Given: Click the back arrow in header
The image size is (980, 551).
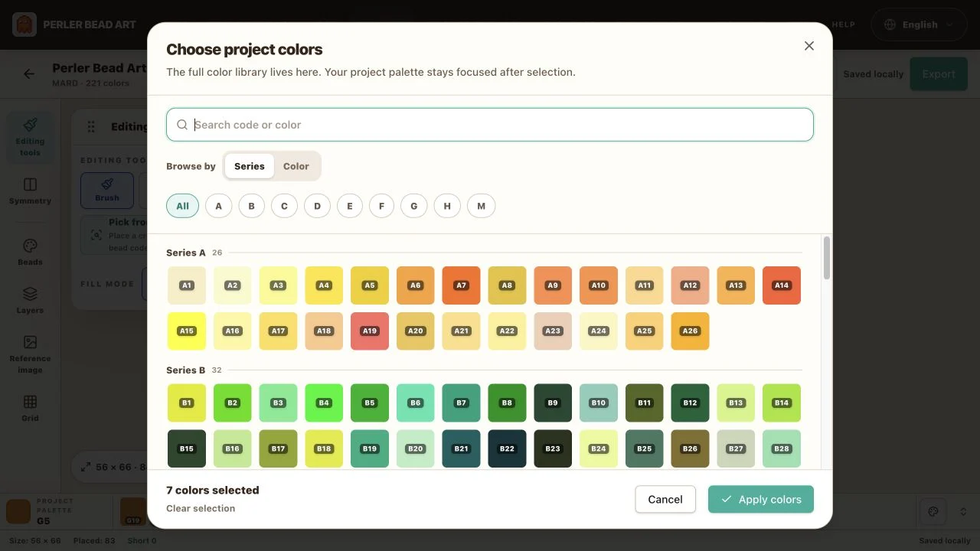Looking at the screenshot, I should [x=29, y=74].
